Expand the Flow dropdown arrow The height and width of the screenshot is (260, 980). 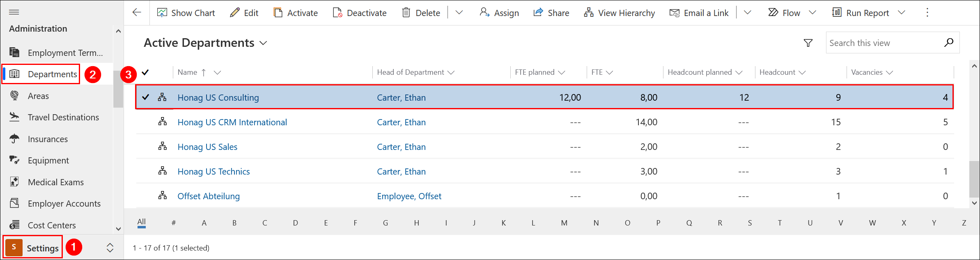tap(812, 13)
